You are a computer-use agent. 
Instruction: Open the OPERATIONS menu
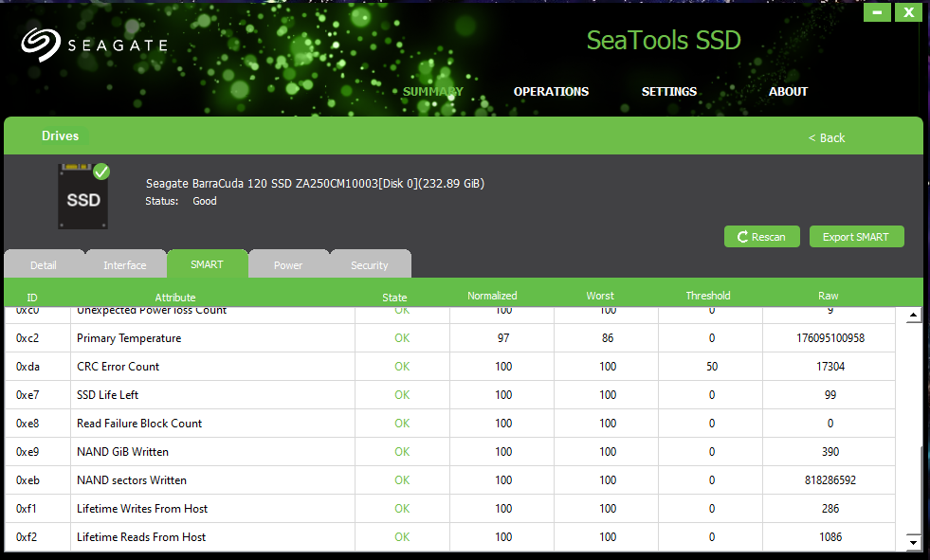(551, 91)
